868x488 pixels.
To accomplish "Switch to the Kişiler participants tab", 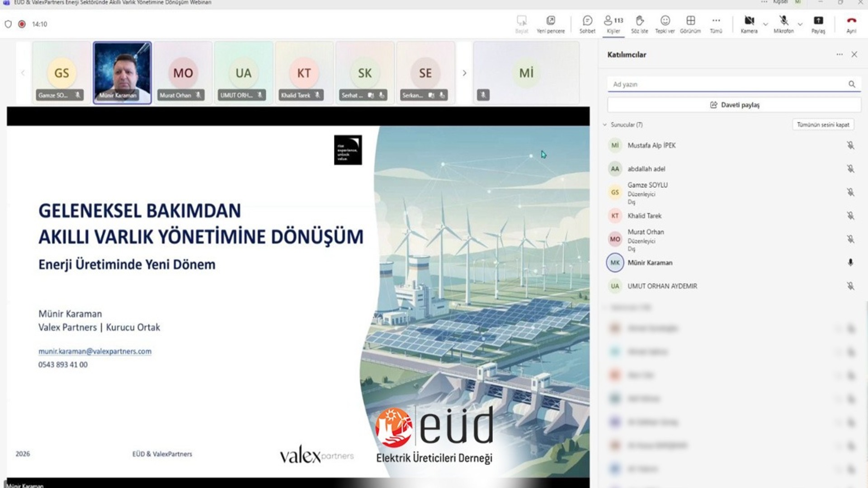I will pyautogui.click(x=613, y=24).
